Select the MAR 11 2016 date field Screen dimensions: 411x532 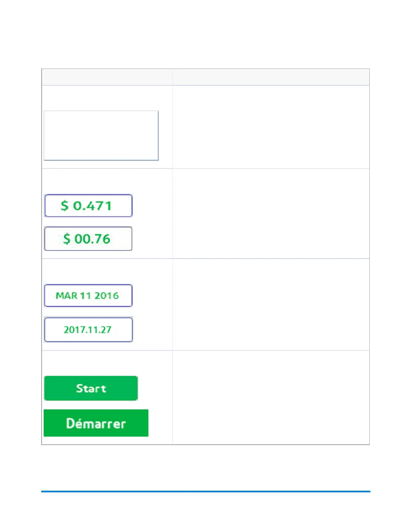click(88, 296)
